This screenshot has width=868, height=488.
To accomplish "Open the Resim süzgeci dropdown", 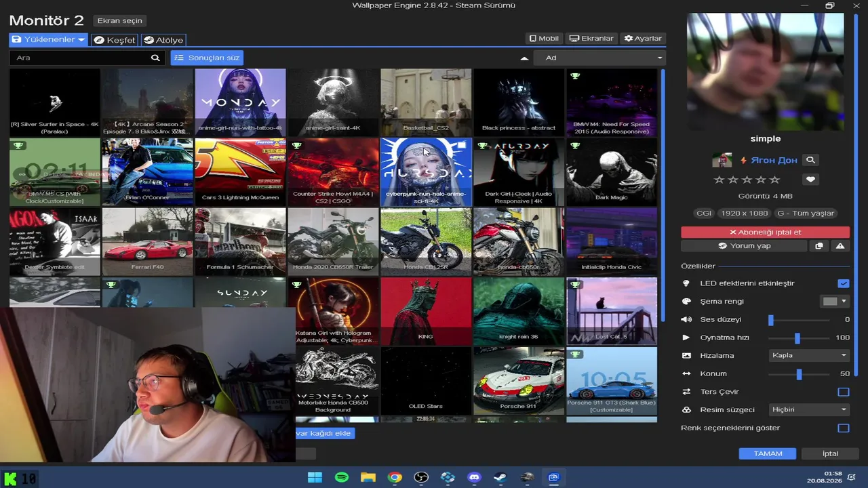I will tap(809, 409).
